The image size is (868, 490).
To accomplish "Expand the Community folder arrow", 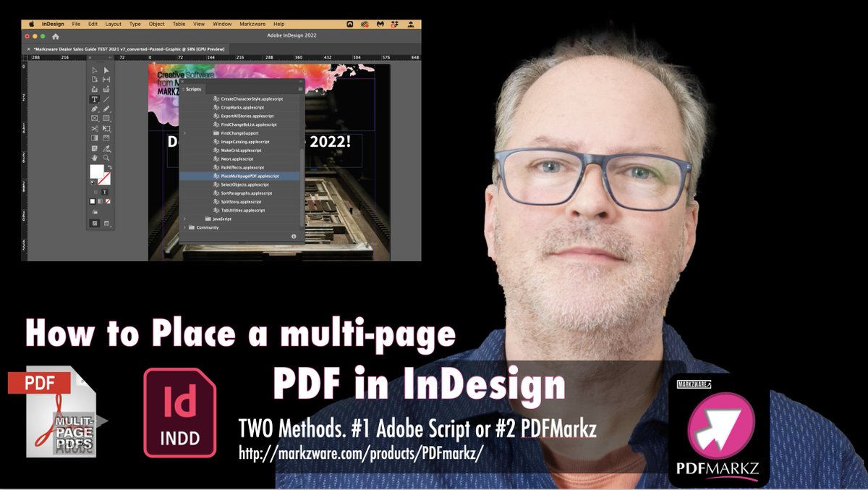I will click(x=185, y=227).
